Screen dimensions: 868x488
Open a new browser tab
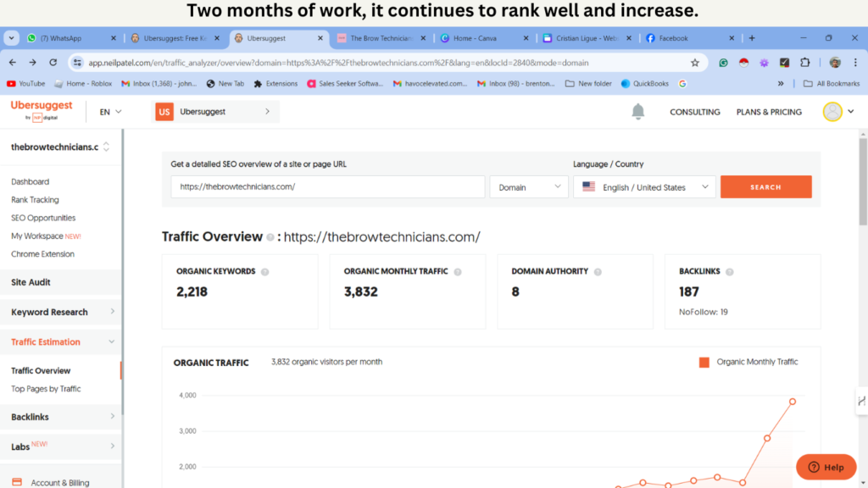click(752, 38)
